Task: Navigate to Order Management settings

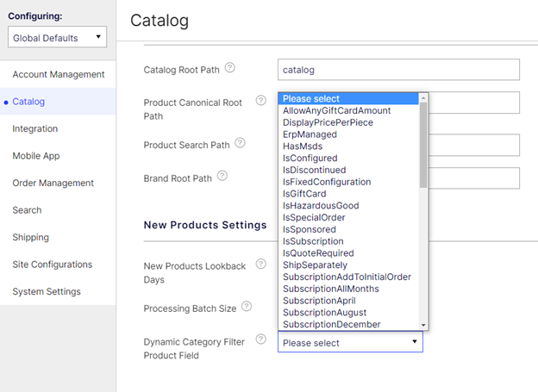Action: pos(58,183)
